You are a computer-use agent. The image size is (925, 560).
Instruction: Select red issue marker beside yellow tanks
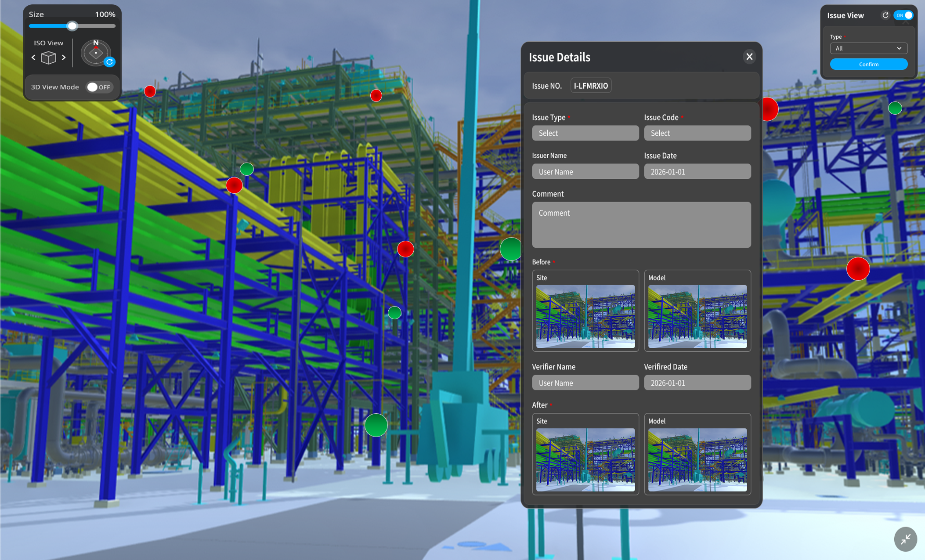coord(234,185)
